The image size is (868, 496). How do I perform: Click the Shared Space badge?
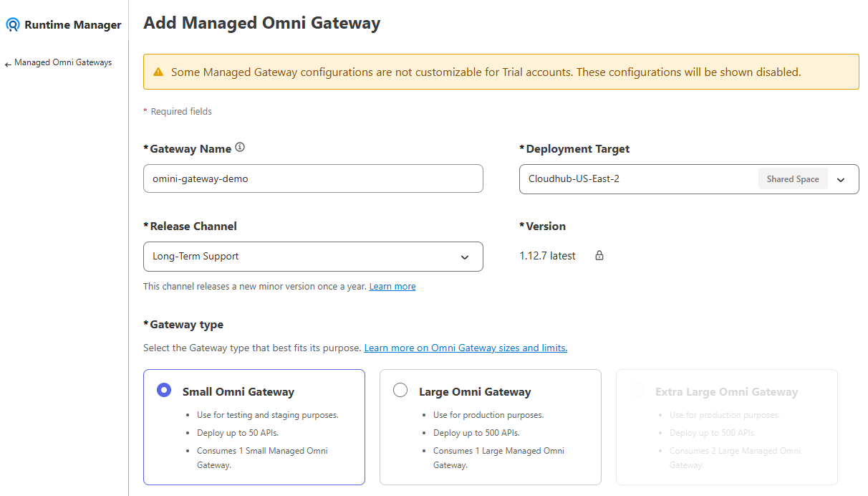click(x=793, y=179)
